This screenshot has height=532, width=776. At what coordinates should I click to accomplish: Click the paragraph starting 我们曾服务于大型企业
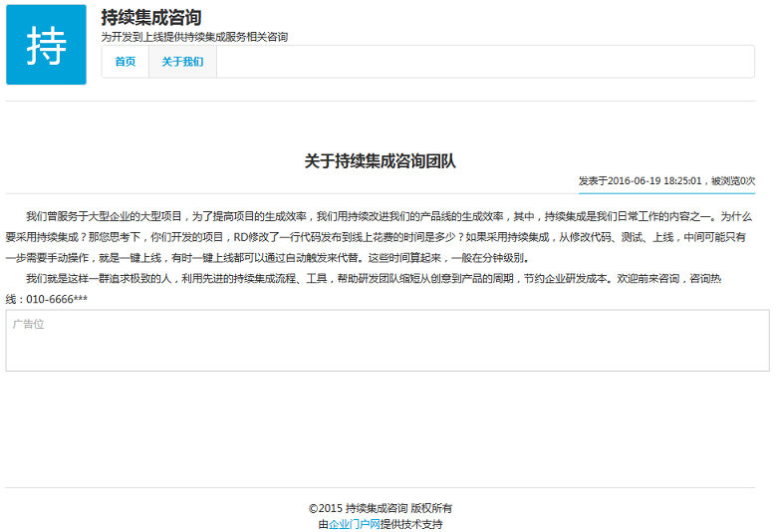click(381, 237)
